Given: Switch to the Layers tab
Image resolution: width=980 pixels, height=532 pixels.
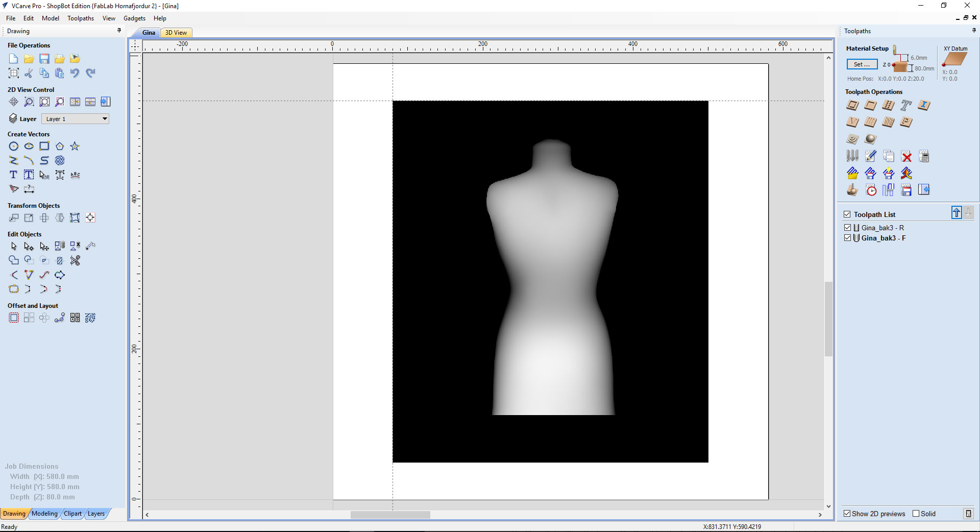Looking at the screenshot, I should (x=96, y=514).
